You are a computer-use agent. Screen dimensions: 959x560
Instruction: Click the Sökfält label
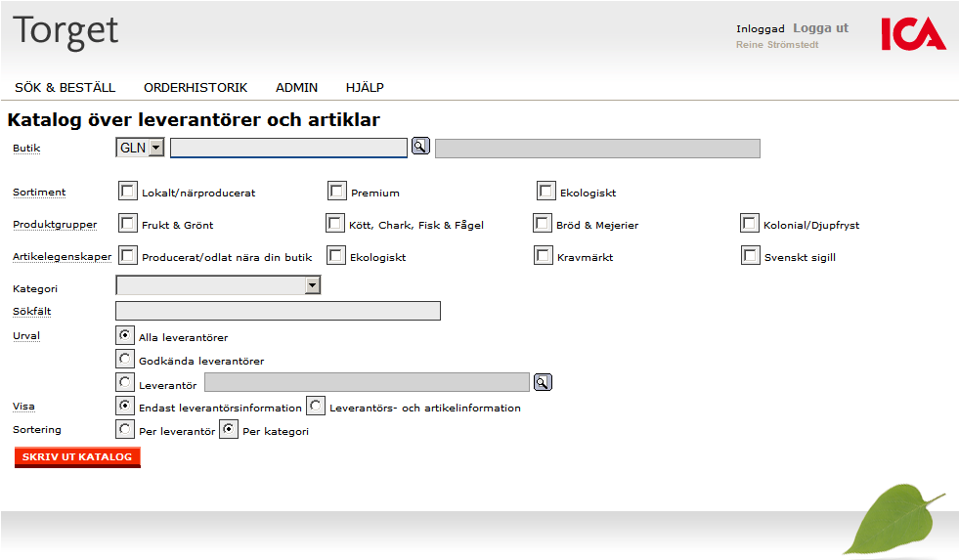point(32,311)
